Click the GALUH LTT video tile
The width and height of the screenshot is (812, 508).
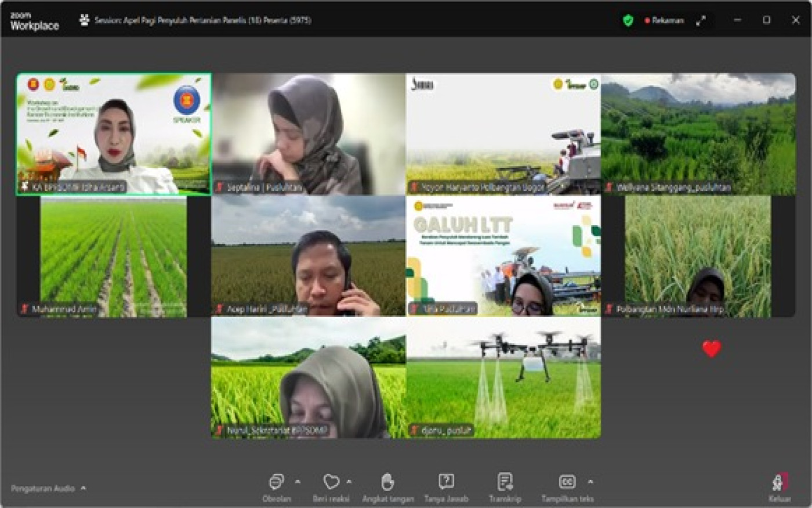pos(503,255)
